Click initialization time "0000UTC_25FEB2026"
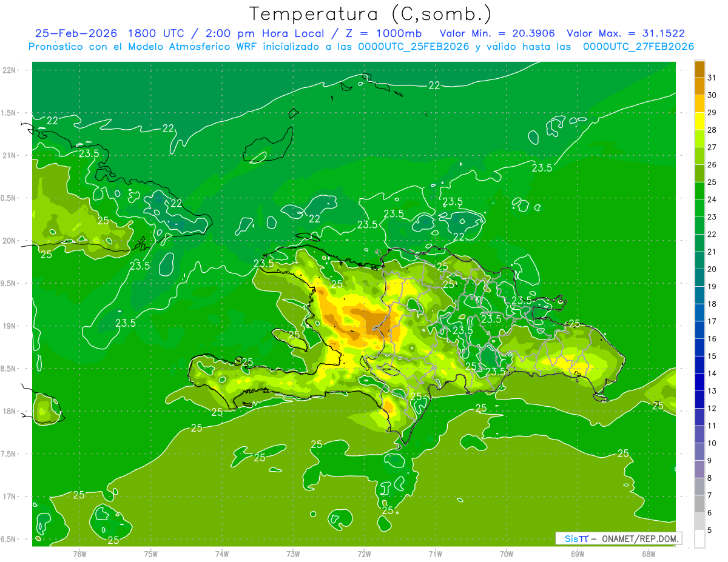728x562 pixels. [414, 47]
